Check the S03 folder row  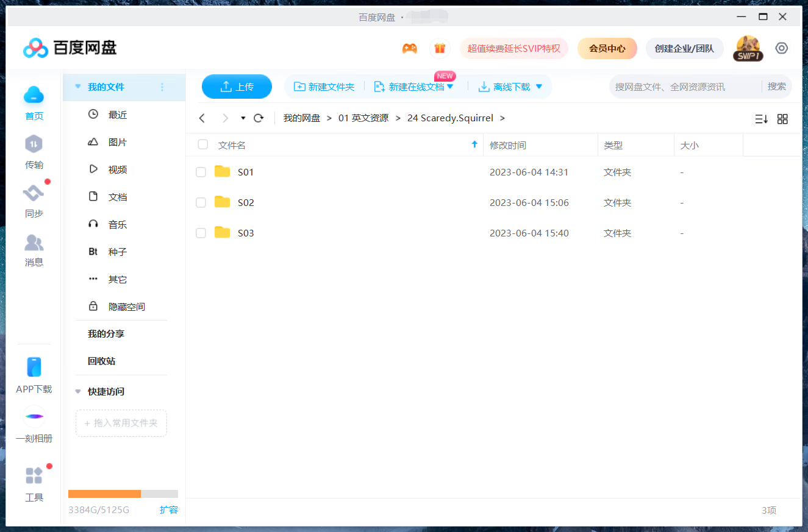point(201,233)
